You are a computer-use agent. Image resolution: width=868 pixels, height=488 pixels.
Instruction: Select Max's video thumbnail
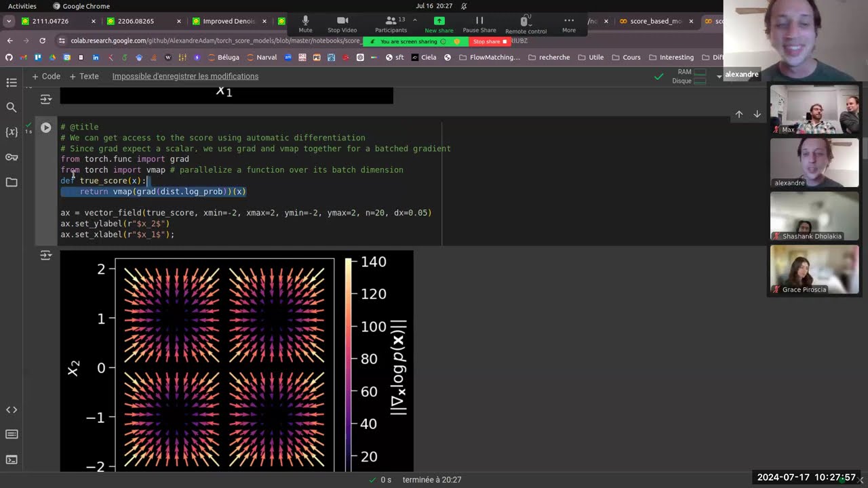(x=814, y=110)
